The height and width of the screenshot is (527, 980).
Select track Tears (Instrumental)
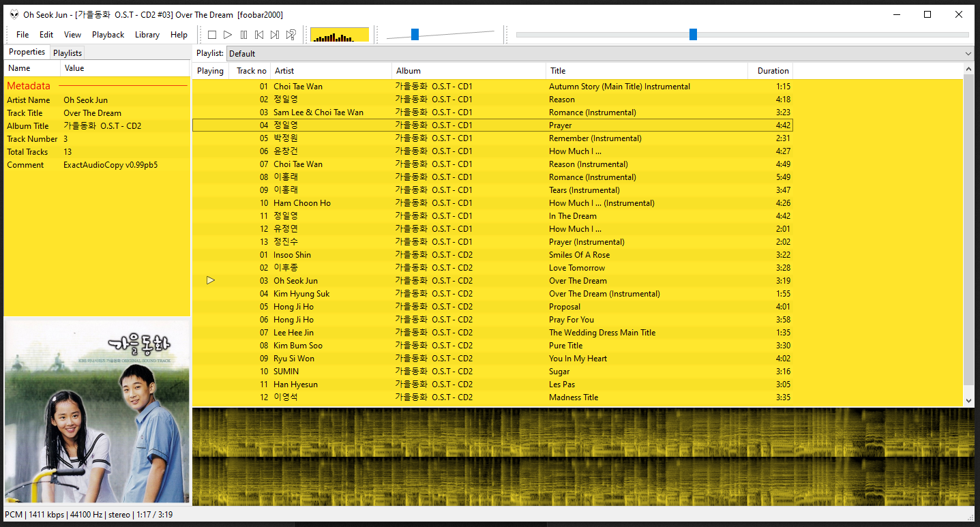pos(492,190)
